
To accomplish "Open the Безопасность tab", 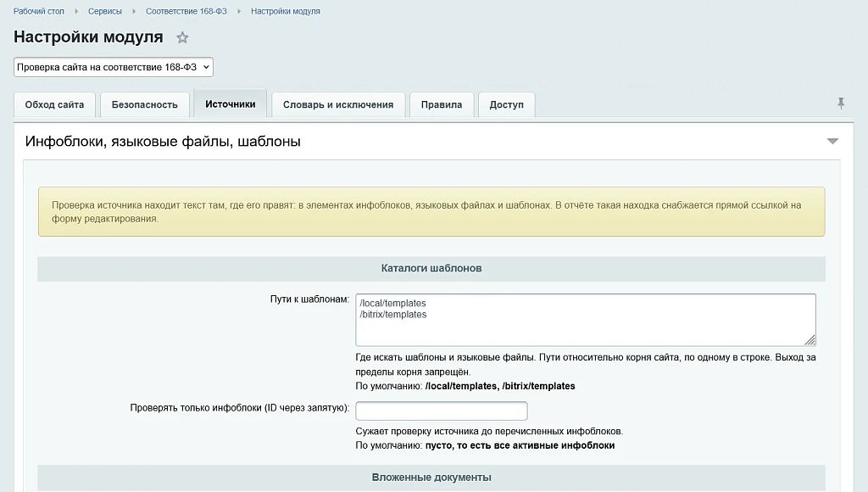I will coord(144,104).
